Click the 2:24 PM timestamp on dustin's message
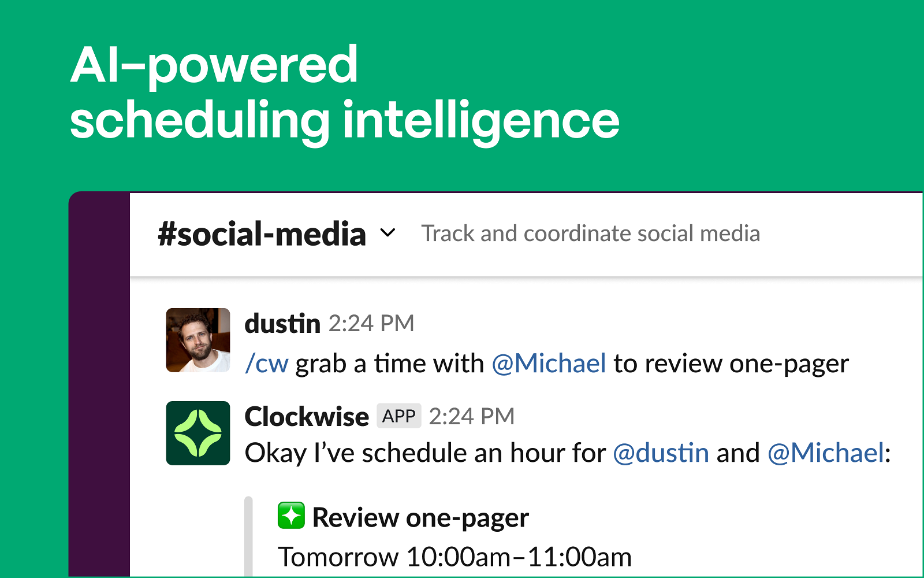 coord(371,324)
